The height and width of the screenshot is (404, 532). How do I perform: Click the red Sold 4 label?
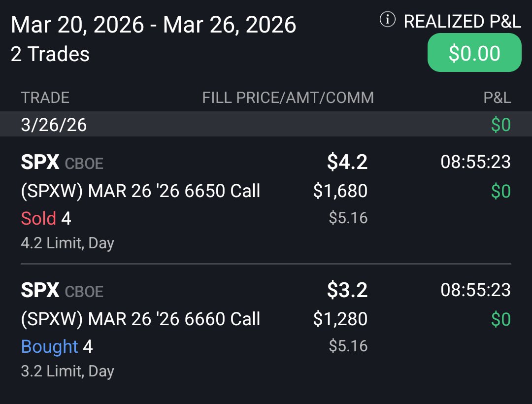[46, 218]
